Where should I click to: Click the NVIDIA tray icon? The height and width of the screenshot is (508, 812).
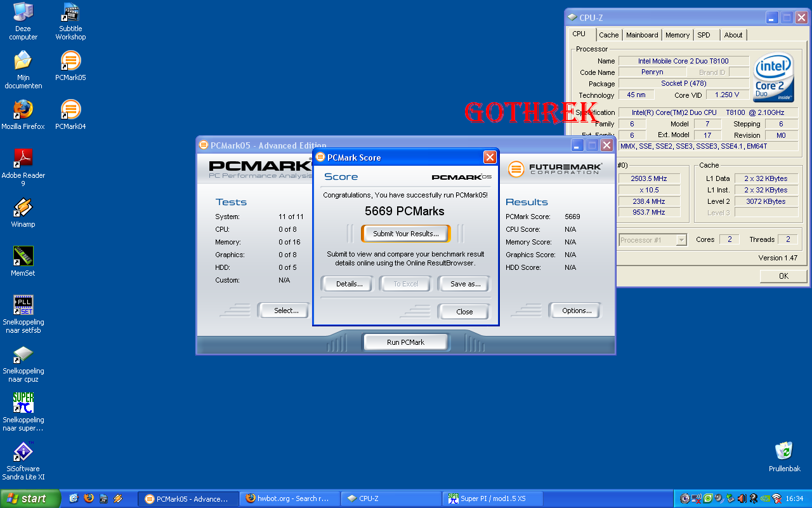pos(765,498)
